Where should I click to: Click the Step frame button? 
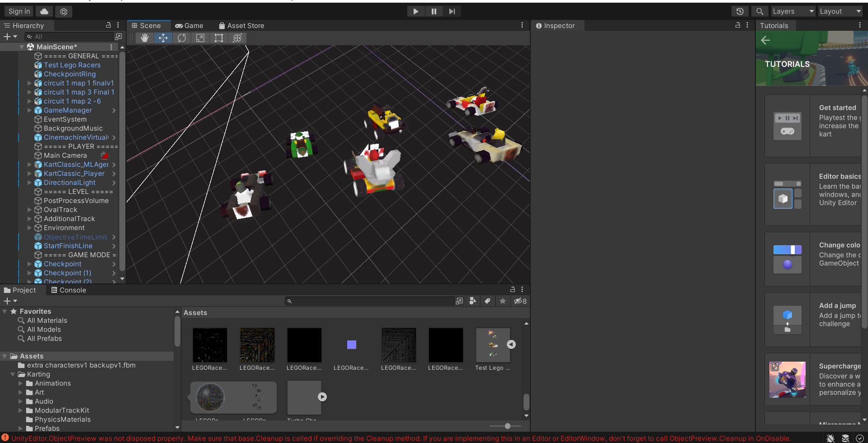tap(452, 11)
